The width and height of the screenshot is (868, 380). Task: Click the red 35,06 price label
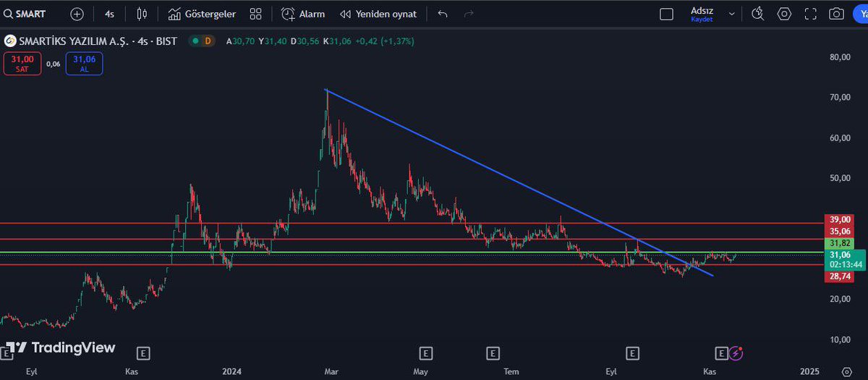[x=840, y=231]
